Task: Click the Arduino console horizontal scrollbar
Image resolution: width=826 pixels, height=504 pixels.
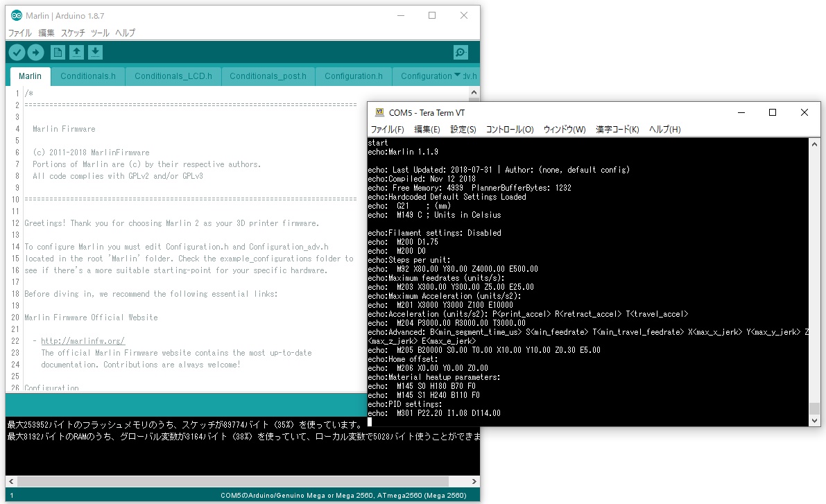Action: 236,481
